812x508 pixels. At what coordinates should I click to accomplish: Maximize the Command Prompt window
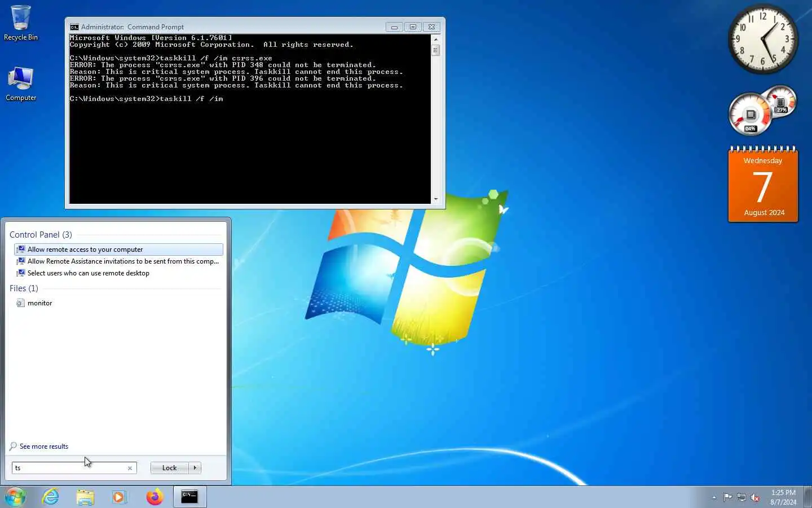pyautogui.click(x=413, y=27)
